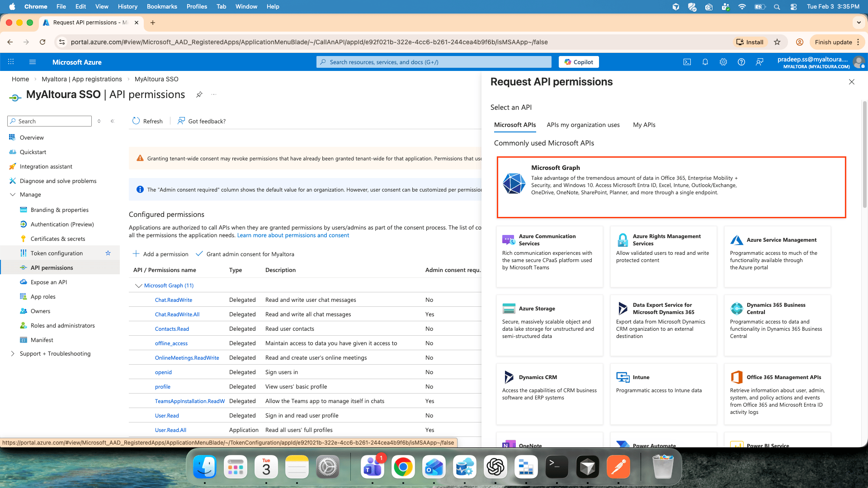Open Branding & properties
Viewport: 868px width, 488px height.
[x=59, y=210]
